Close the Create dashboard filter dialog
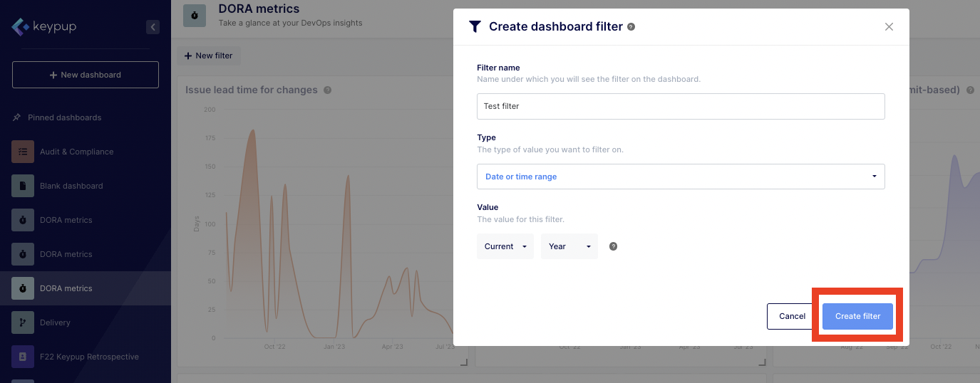This screenshot has height=383, width=980. pyautogui.click(x=889, y=27)
